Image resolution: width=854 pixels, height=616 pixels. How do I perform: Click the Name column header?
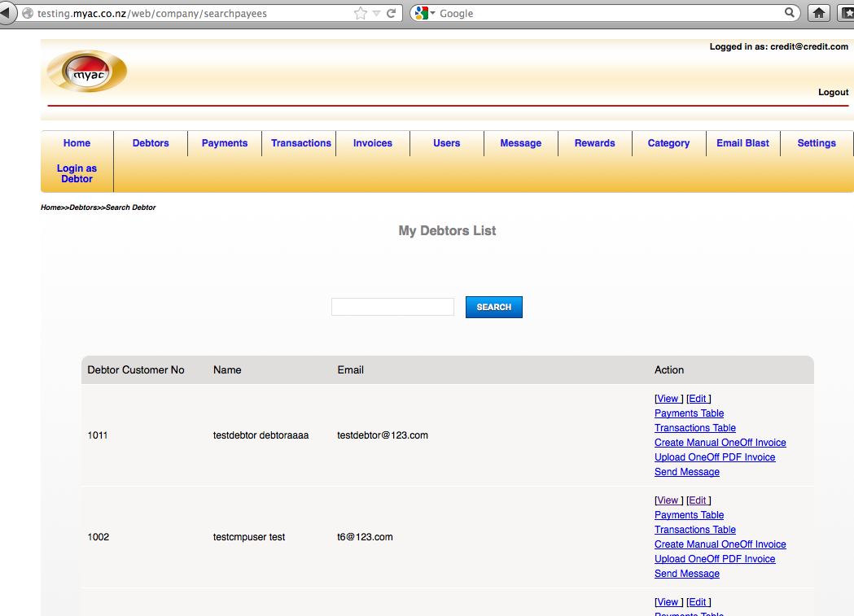[227, 369]
